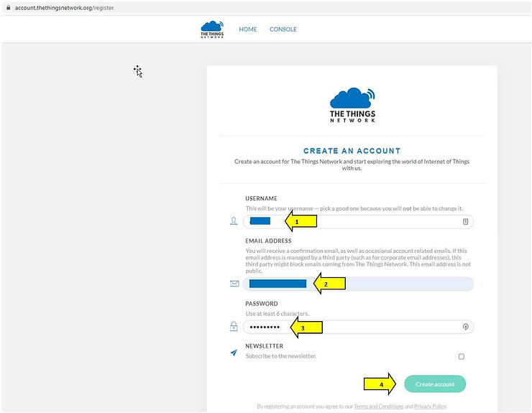Open the Terms and Conditions link
This screenshot has height=413, width=532.
[379, 407]
